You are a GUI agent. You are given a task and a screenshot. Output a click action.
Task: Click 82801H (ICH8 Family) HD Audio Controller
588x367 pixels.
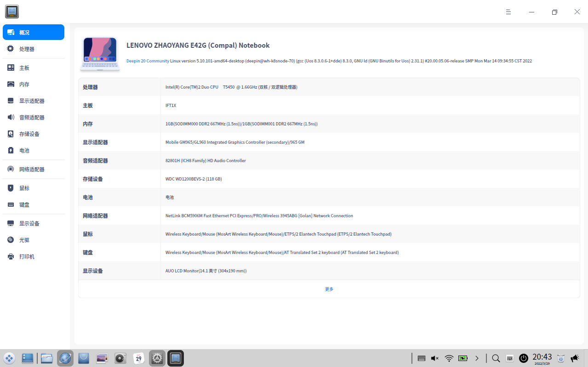[x=206, y=160]
